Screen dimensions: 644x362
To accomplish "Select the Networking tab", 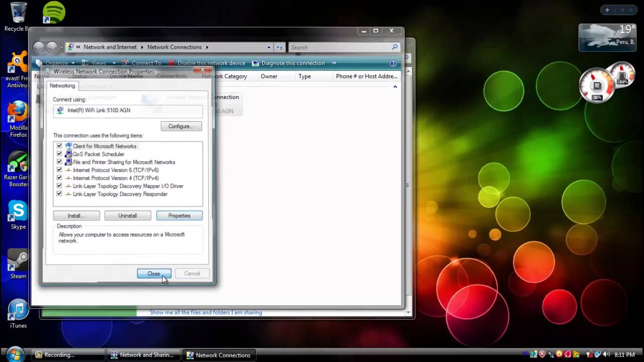I will pos(62,86).
